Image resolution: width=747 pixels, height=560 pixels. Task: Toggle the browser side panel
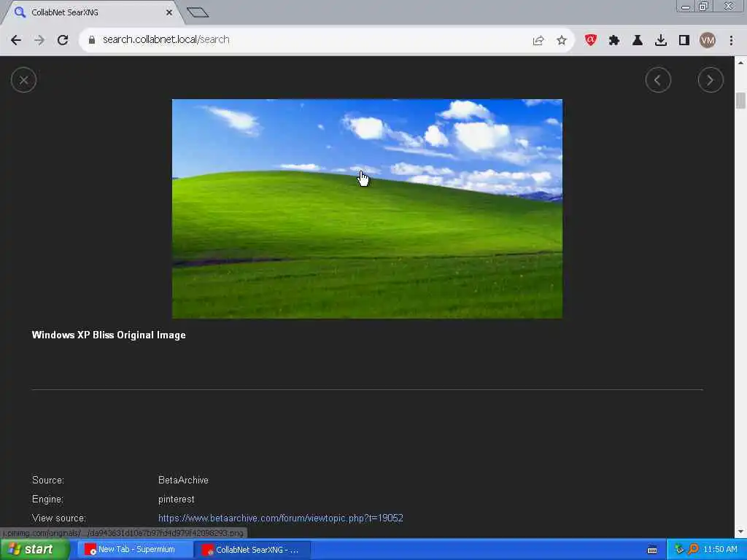coord(684,40)
